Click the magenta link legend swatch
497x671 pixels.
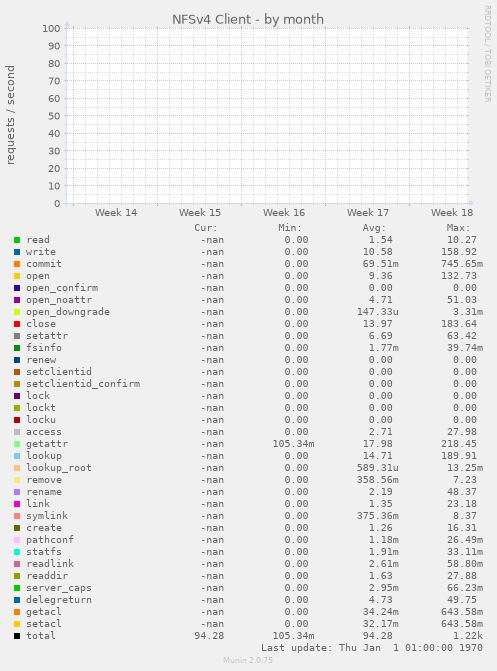click(17, 504)
